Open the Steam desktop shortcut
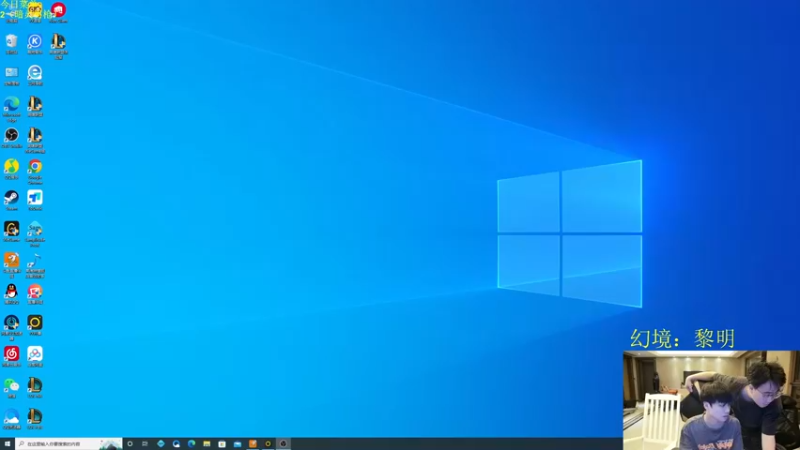The height and width of the screenshot is (450, 800). pyautogui.click(x=11, y=200)
